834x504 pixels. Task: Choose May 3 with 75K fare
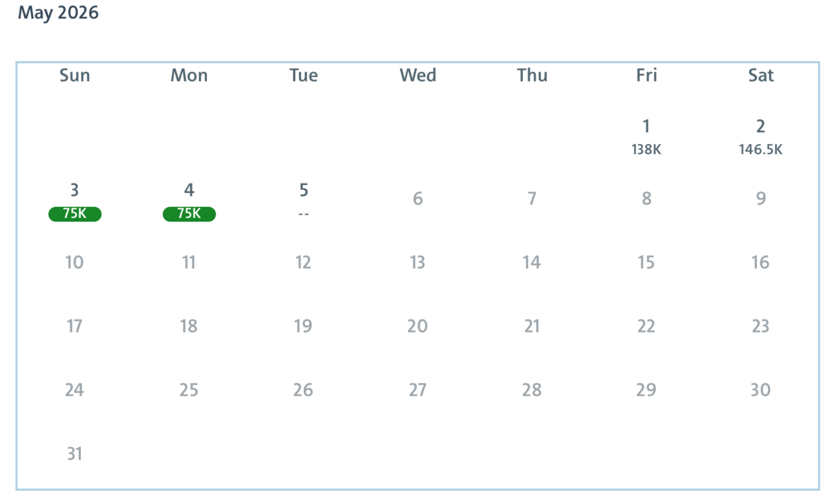(75, 201)
